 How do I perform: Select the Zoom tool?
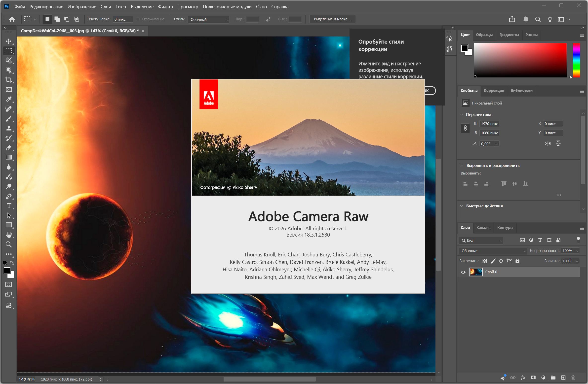click(9, 244)
